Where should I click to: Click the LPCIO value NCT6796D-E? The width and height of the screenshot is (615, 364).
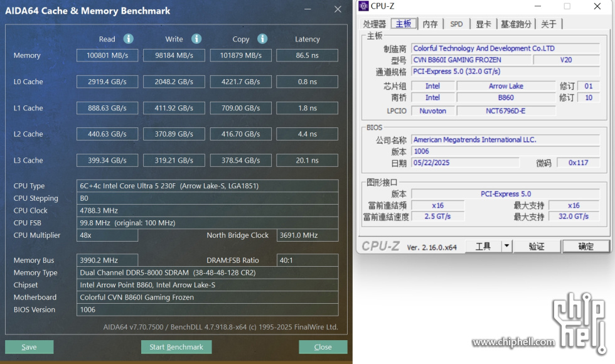click(x=506, y=110)
